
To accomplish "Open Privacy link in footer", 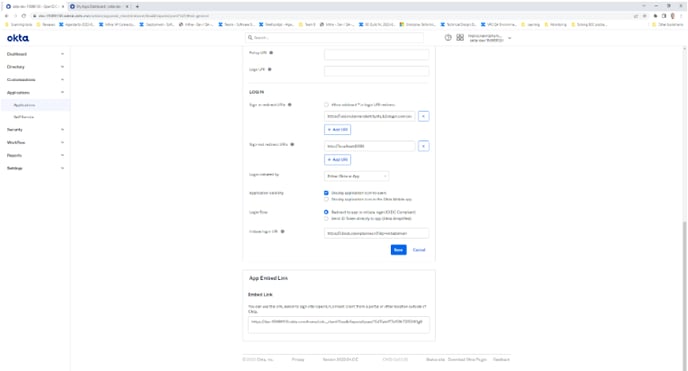I will (x=298, y=359).
